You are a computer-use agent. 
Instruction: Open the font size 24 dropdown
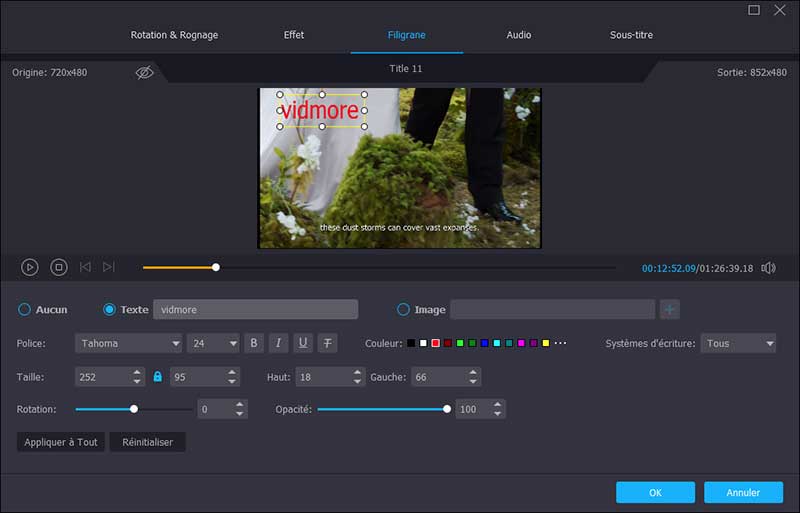click(213, 343)
